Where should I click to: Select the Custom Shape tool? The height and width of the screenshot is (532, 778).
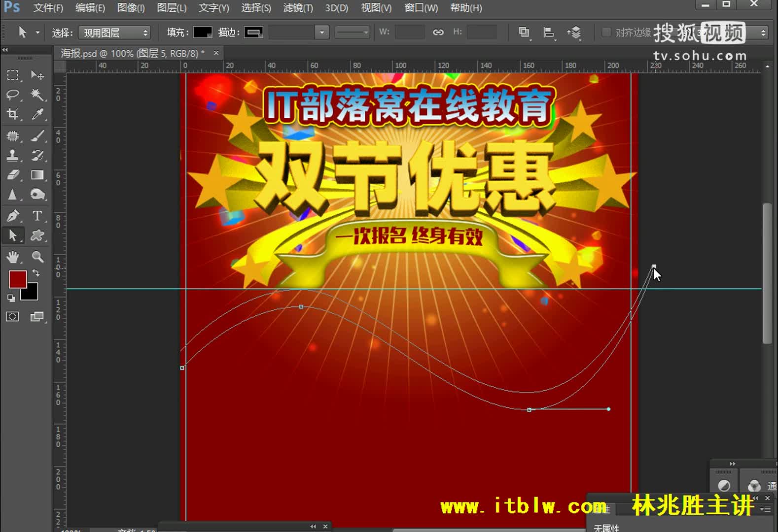click(37, 235)
